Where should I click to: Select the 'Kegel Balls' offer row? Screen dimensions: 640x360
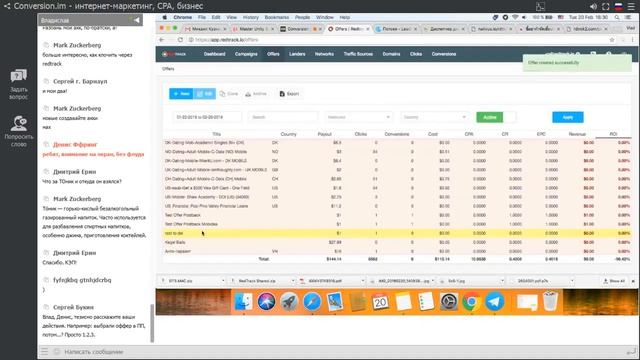[397, 242]
